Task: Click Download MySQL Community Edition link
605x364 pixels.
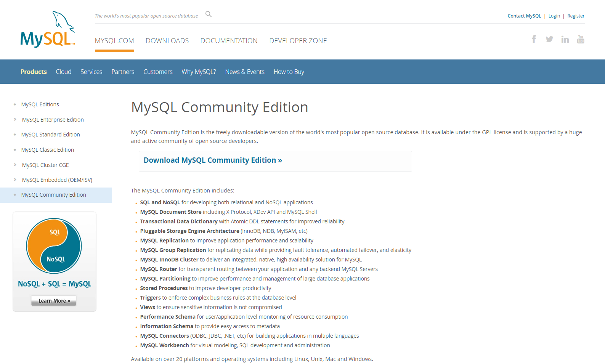Action: [x=213, y=160]
